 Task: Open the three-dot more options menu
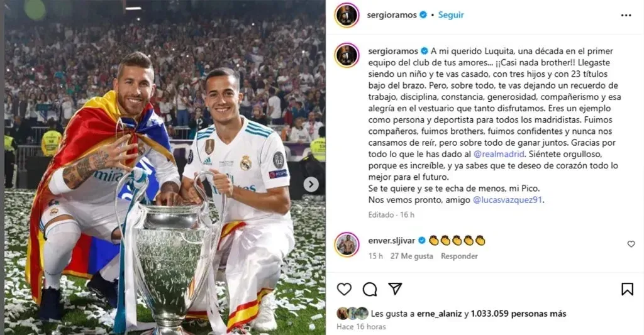[626, 15]
